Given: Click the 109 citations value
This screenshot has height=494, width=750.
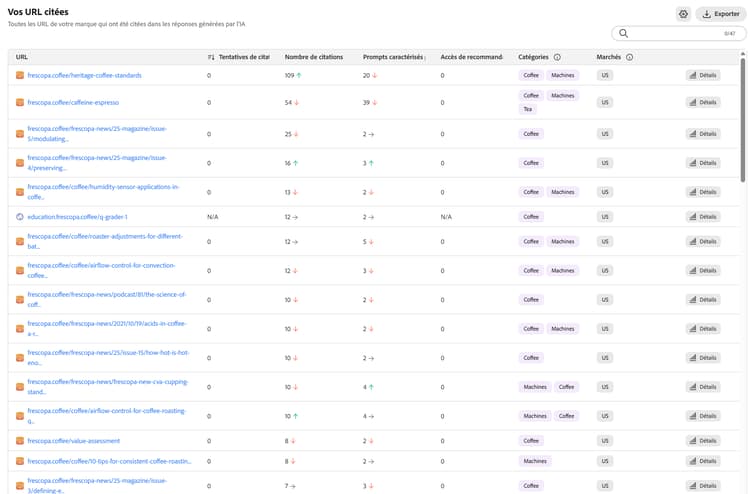Looking at the screenshot, I should point(289,75).
